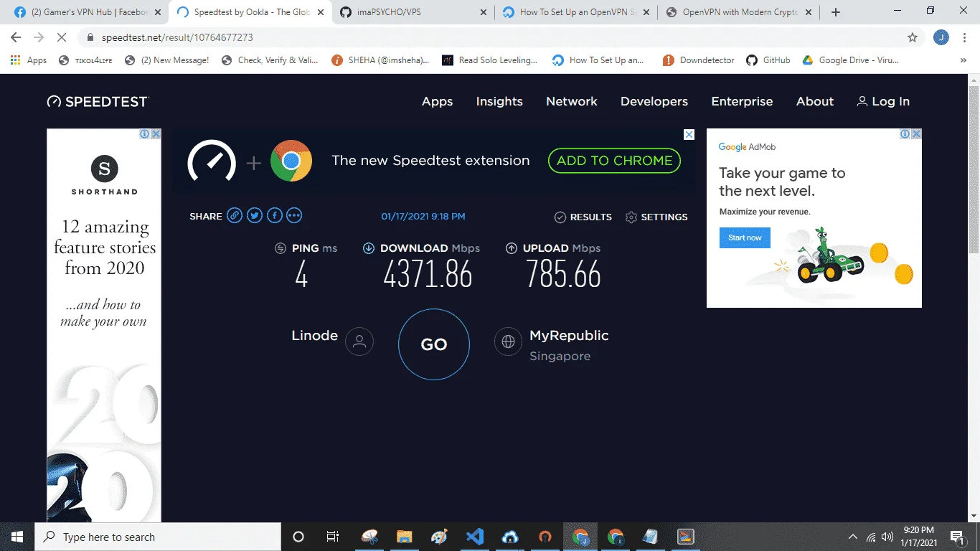Share the result on Facebook
The image size is (980, 551).
(275, 216)
